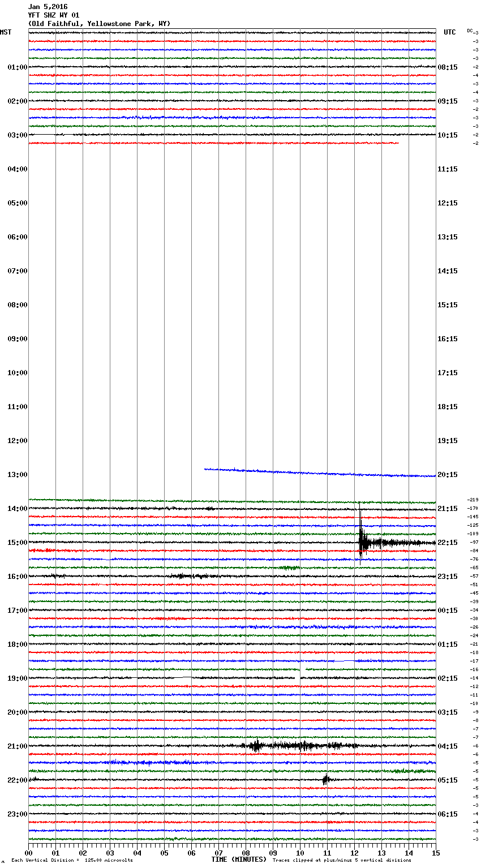This screenshot has width=481, height=868.
Task: Click the -219 DC offset value
Action: coord(473,500)
